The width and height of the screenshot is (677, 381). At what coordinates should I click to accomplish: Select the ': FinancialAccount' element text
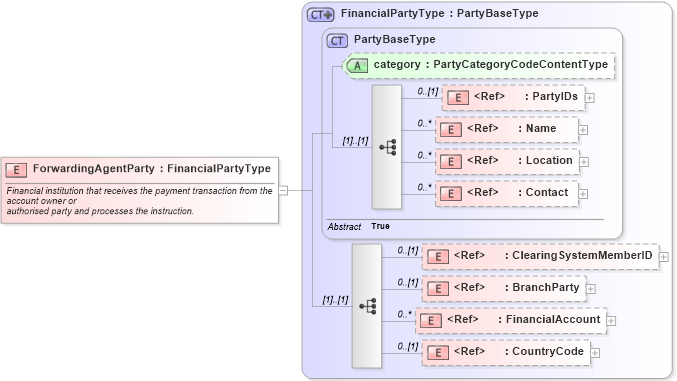tap(549, 319)
